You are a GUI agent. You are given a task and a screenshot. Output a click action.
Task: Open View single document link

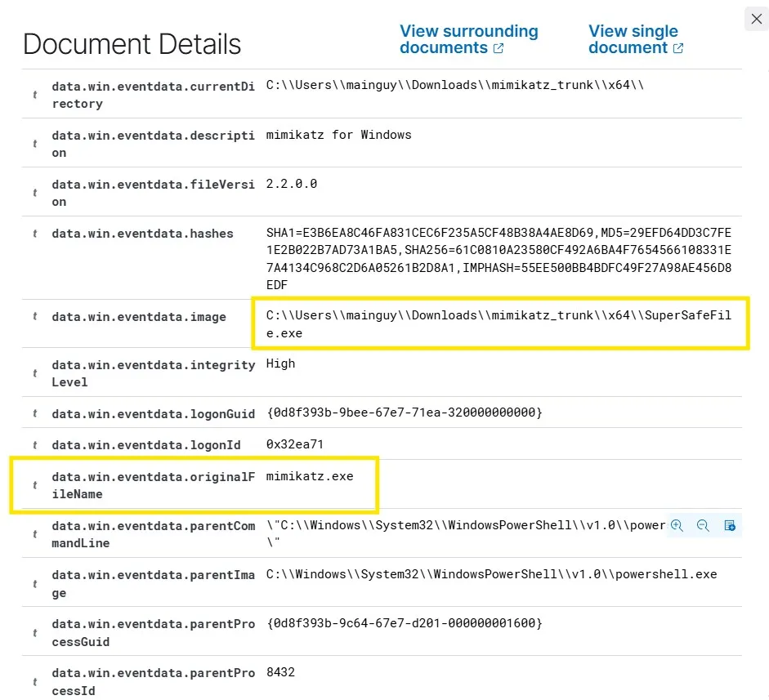tap(633, 39)
